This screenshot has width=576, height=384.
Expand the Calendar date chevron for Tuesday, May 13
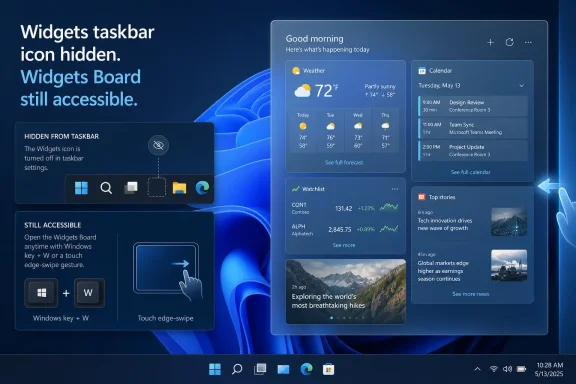[522, 86]
